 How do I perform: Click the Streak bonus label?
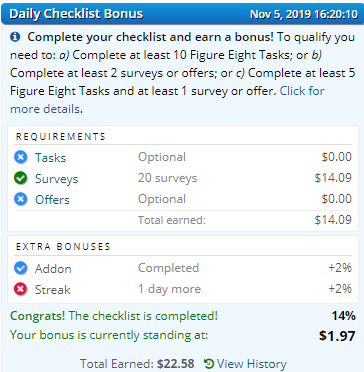[53, 290]
